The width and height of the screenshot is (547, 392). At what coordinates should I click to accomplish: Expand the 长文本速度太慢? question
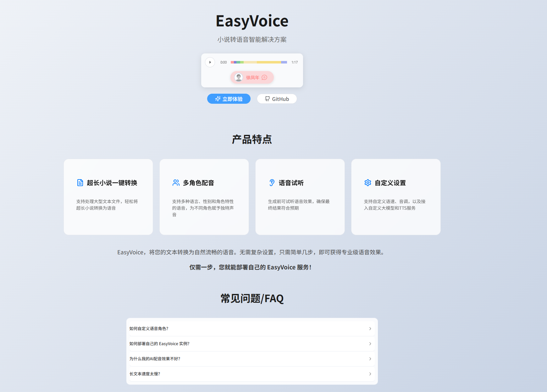[252, 374]
